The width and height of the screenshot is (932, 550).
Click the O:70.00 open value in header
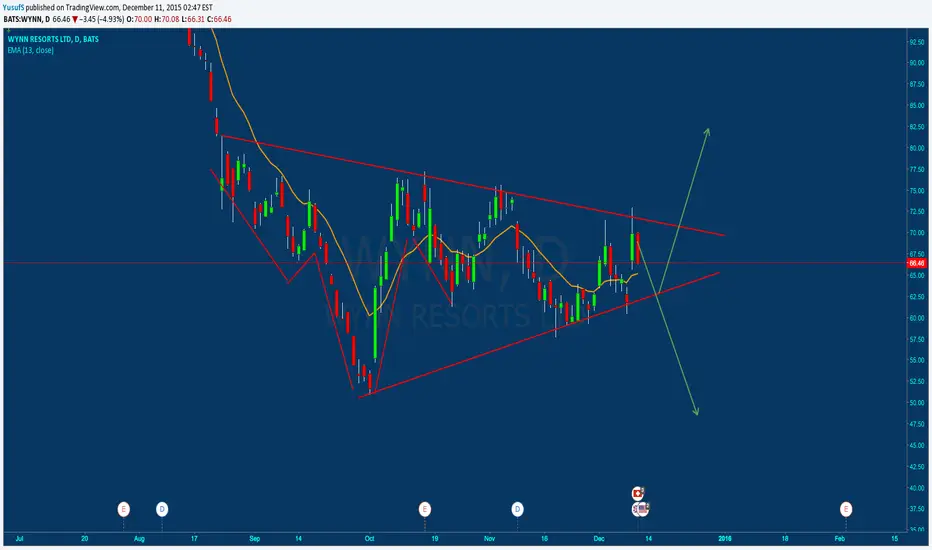139,19
